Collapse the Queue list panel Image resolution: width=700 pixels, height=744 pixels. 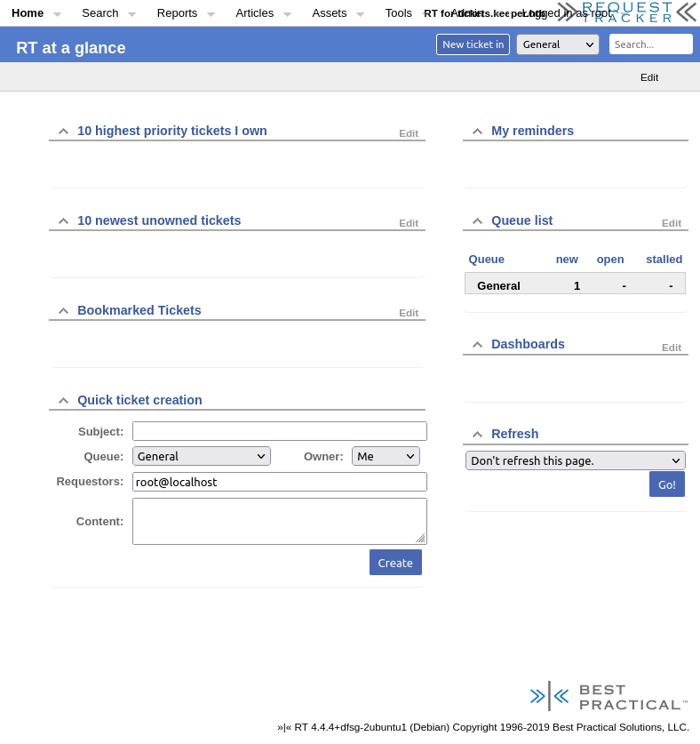pyautogui.click(x=477, y=221)
